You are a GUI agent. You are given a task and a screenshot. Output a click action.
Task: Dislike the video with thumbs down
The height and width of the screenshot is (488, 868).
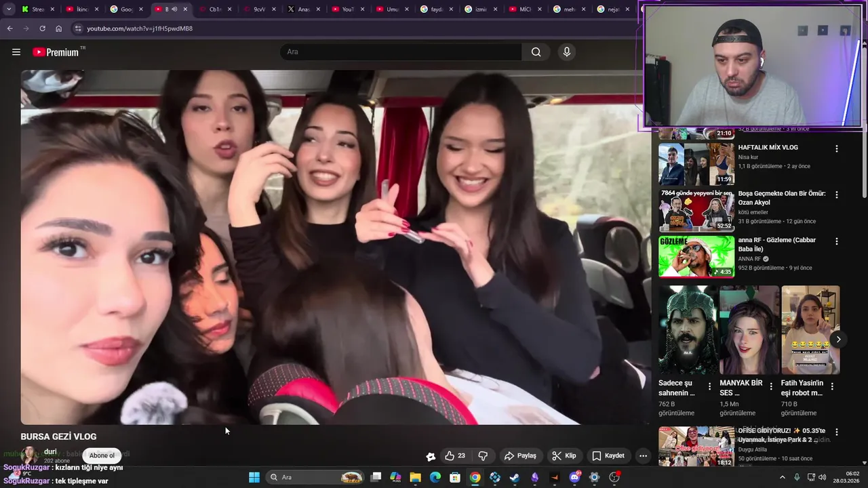(483, 456)
